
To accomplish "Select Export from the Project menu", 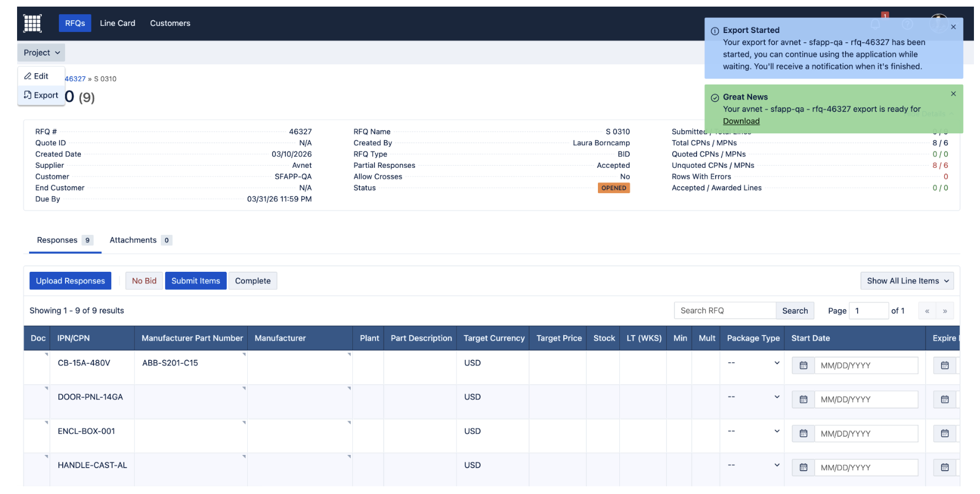I will 41,95.
